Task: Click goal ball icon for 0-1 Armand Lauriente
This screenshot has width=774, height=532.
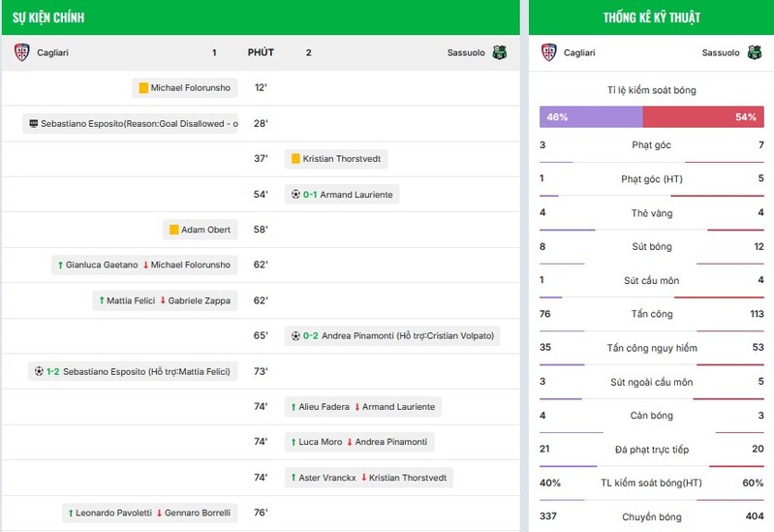Action: [x=295, y=195]
